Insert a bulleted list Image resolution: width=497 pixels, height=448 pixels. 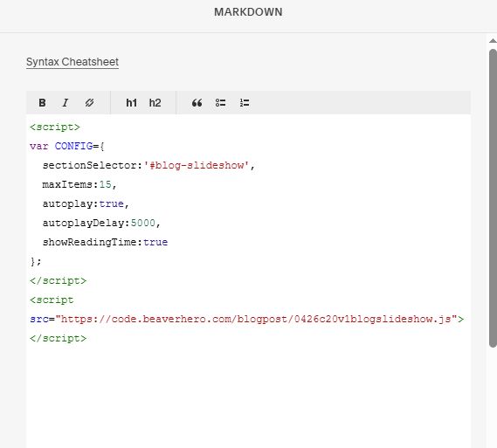point(220,103)
